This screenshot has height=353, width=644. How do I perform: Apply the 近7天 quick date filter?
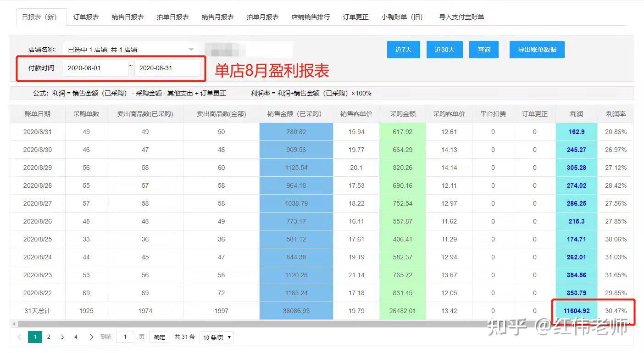point(403,50)
